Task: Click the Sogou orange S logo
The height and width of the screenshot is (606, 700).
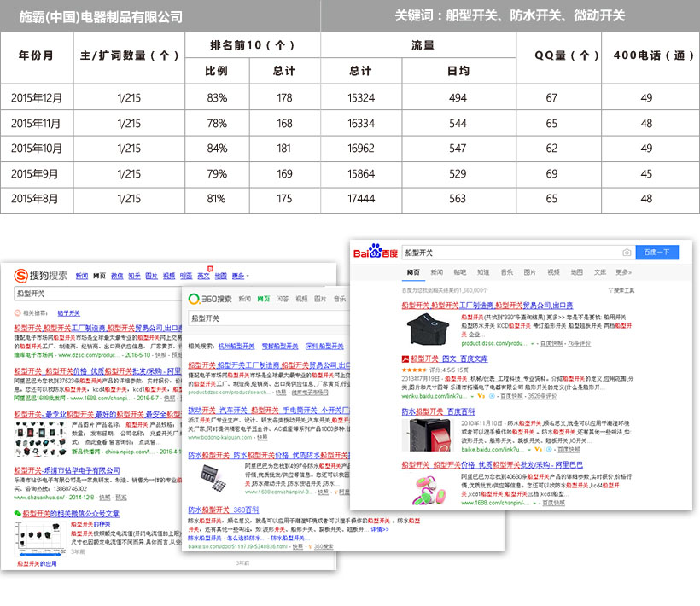Action: tap(20, 276)
